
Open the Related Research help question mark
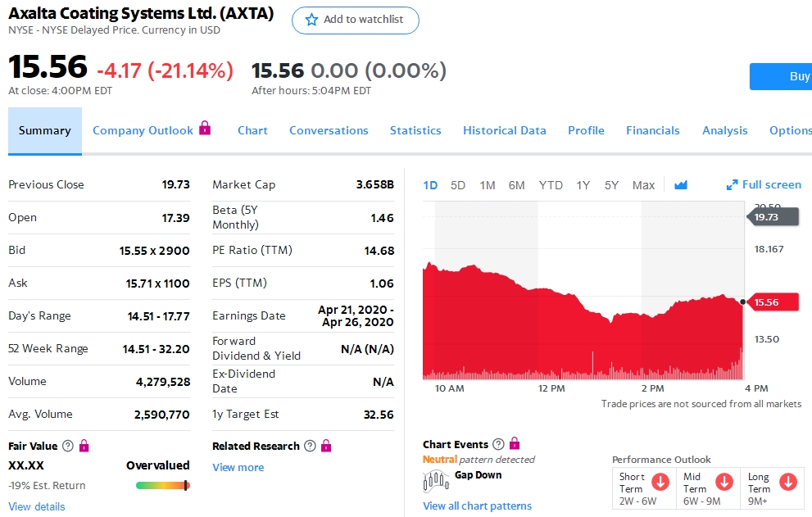(310, 446)
